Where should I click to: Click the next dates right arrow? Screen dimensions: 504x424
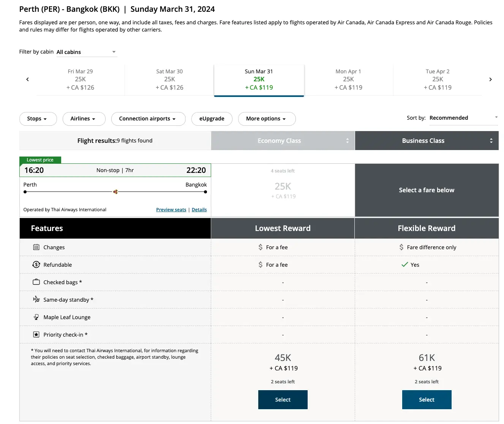490,79
